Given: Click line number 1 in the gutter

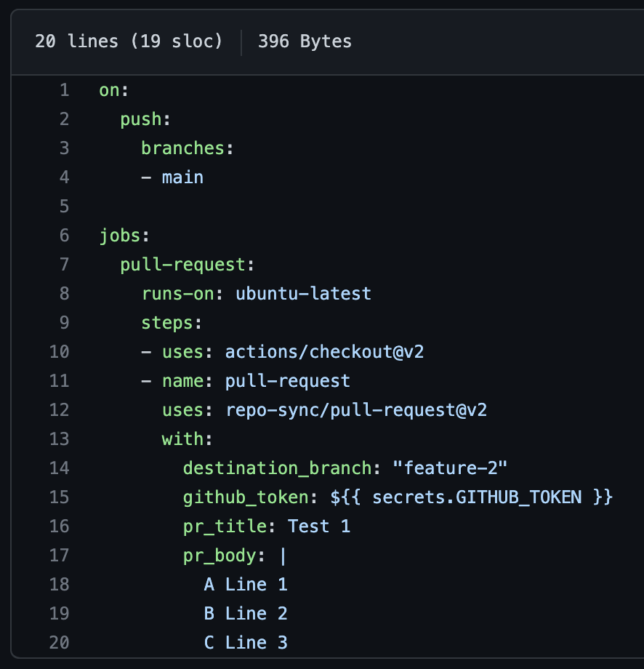Looking at the screenshot, I should point(65,90).
